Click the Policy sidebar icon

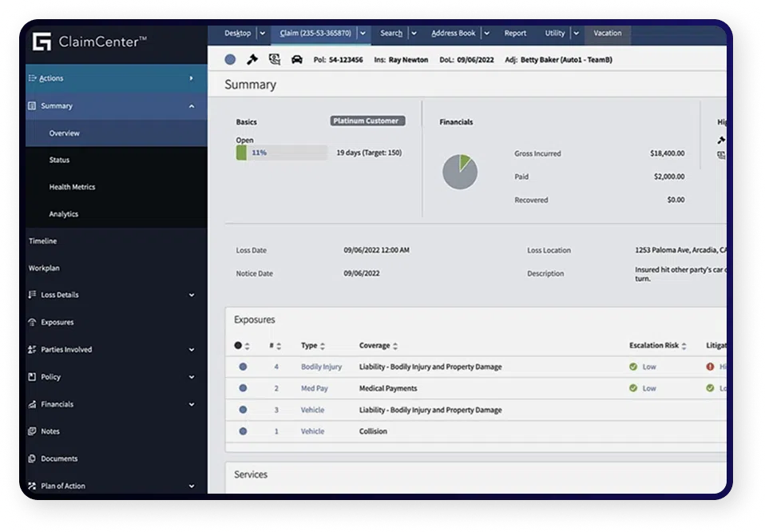(x=32, y=377)
